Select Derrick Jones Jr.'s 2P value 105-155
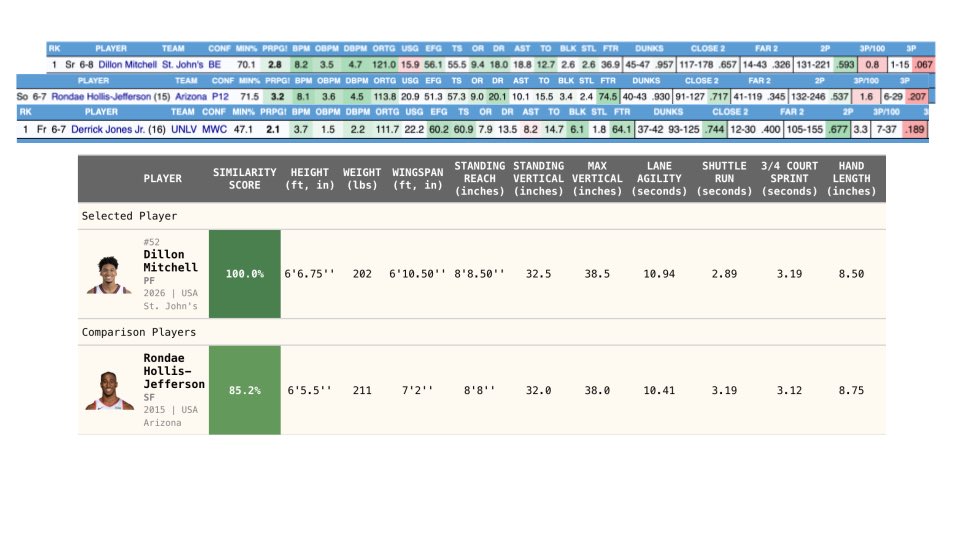 point(804,129)
